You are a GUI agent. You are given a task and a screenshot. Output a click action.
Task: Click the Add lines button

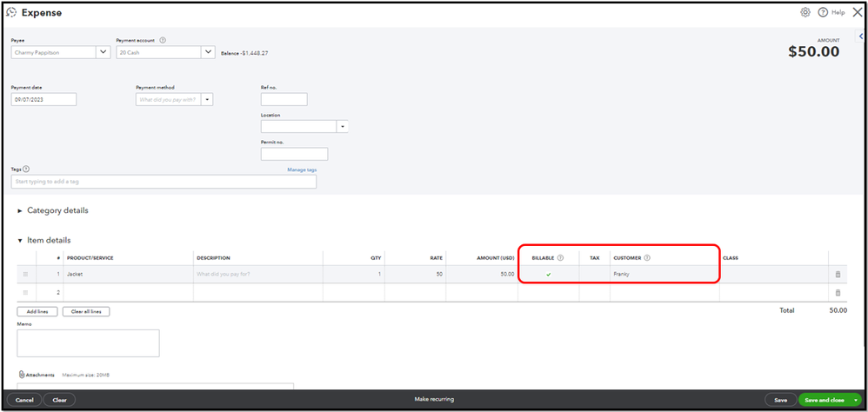37,312
